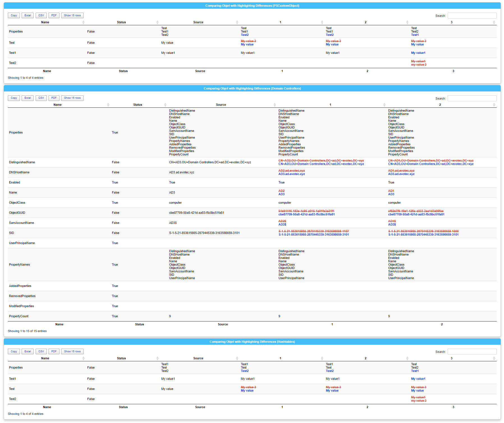The height and width of the screenshot is (423, 504).
Task: Open the Show 15 rows selector on the Domain Controllers table
Action: (72, 98)
